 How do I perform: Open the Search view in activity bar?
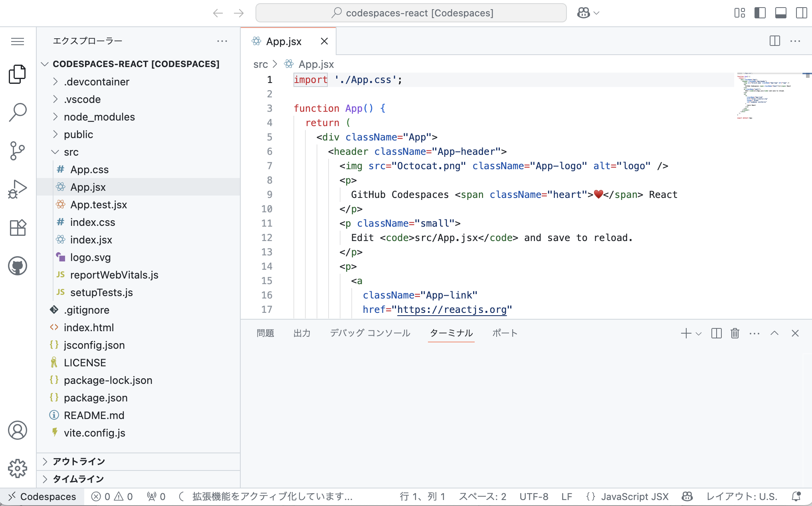tap(18, 113)
